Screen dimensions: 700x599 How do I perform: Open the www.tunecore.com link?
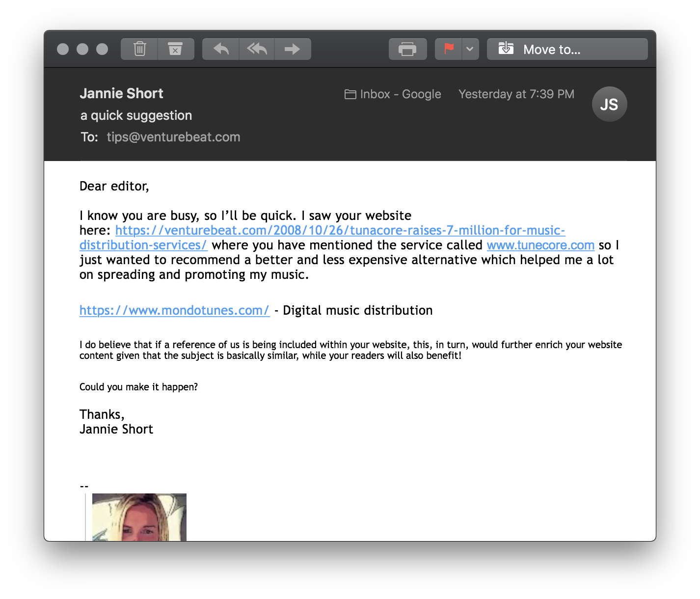tap(540, 245)
